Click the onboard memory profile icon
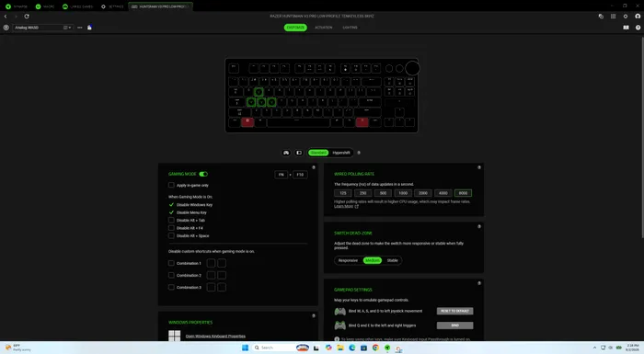Viewport: 644px width, 354px height. coord(89,28)
